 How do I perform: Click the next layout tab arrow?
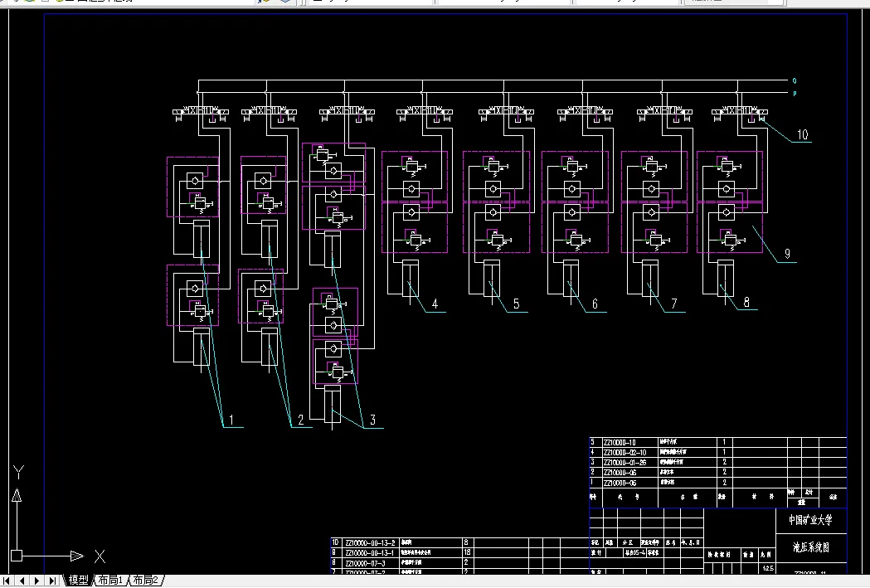tap(37, 581)
